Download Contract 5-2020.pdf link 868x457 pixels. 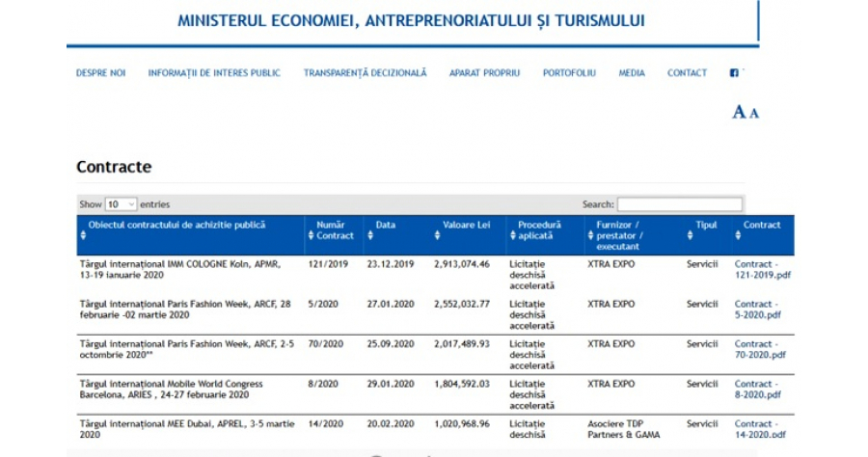tap(757, 309)
